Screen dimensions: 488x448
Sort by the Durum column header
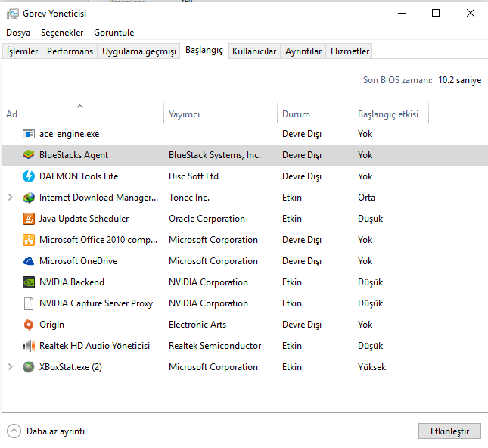click(x=296, y=114)
